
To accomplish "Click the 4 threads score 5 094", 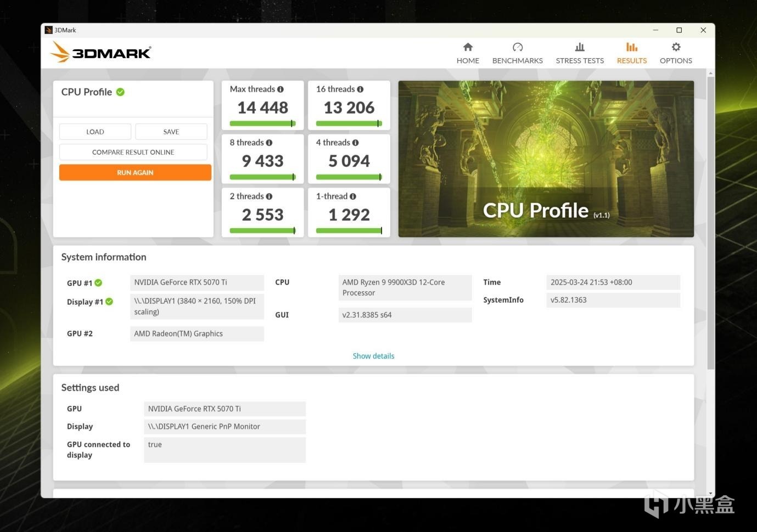I will 349,161.
